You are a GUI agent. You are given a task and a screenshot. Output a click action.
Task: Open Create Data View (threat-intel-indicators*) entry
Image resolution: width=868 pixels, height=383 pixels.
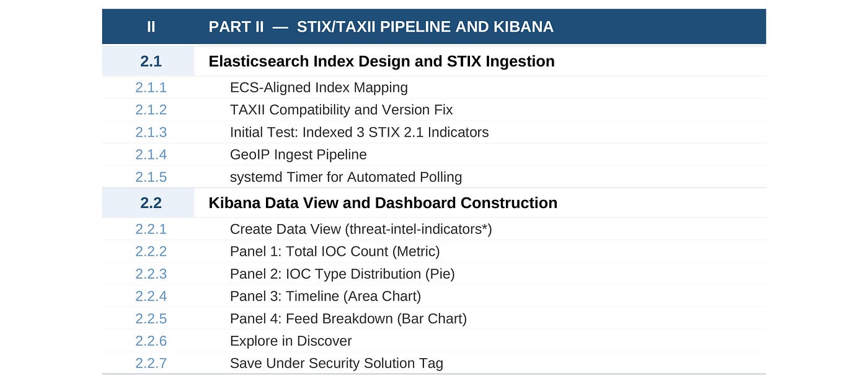click(x=361, y=229)
